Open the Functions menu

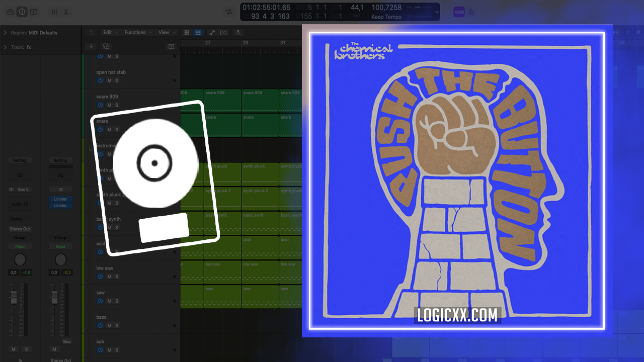[137, 32]
